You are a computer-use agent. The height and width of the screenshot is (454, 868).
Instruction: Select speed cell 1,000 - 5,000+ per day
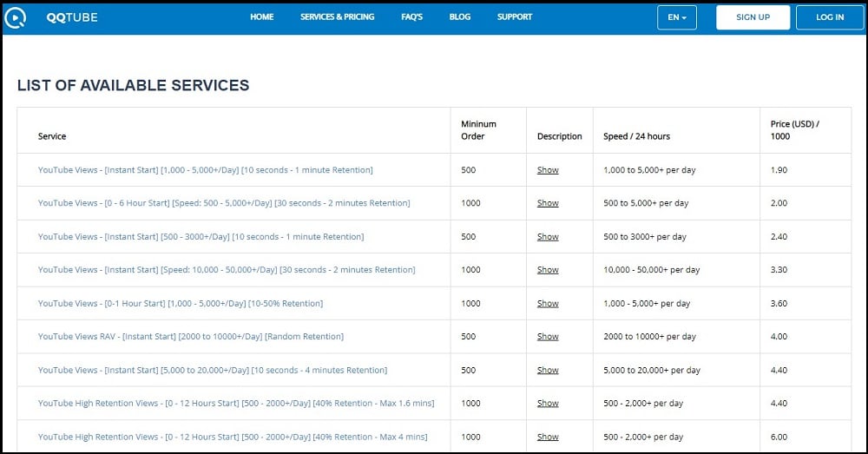click(x=647, y=304)
